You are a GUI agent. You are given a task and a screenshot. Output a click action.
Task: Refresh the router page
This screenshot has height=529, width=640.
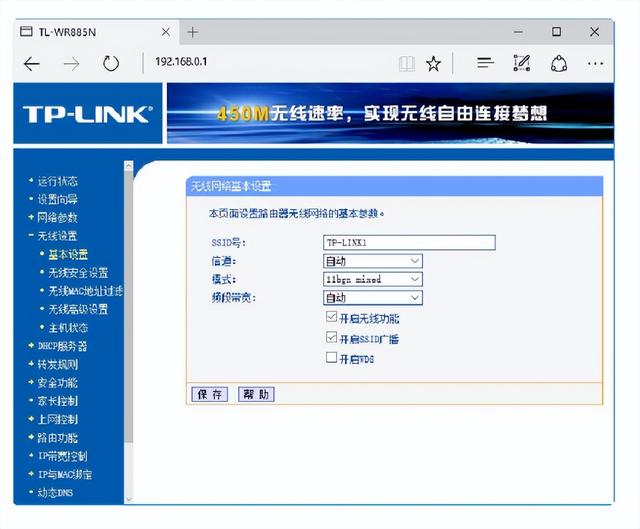(x=111, y=63)
